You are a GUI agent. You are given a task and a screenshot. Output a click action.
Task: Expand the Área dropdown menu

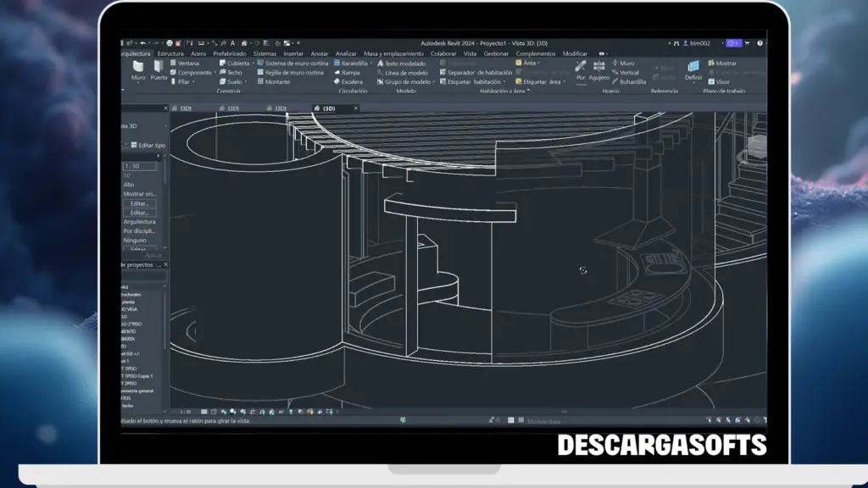[x=539, y=64]
